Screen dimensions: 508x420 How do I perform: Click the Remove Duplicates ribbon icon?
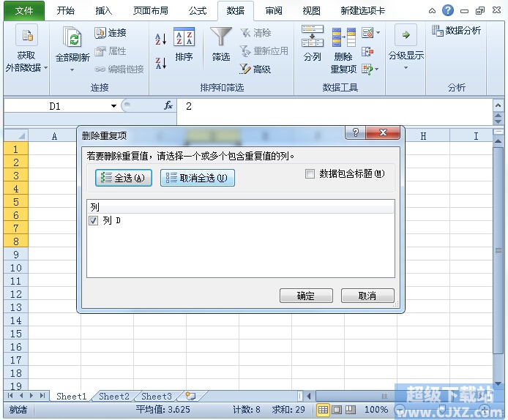point(343,37)
